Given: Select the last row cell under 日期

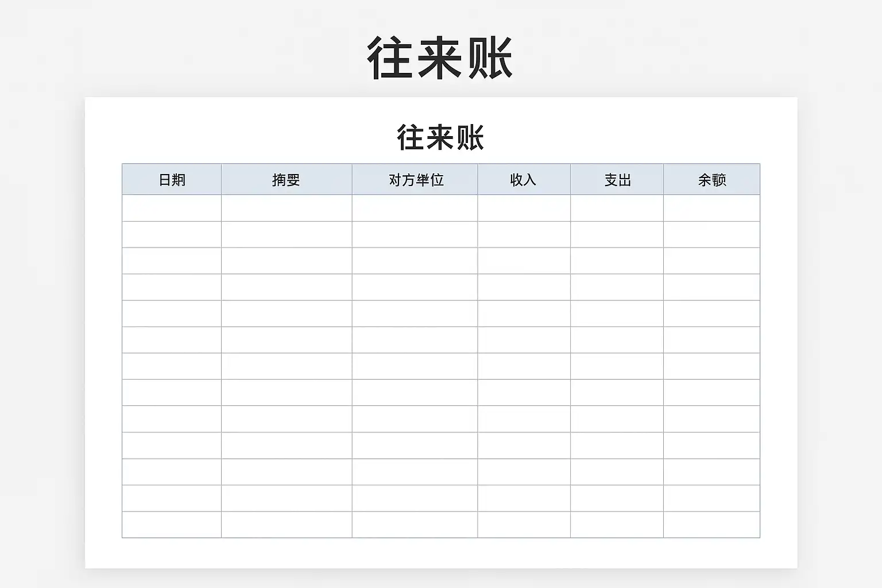Looking at the screenshot, I should tap(172, 525).
